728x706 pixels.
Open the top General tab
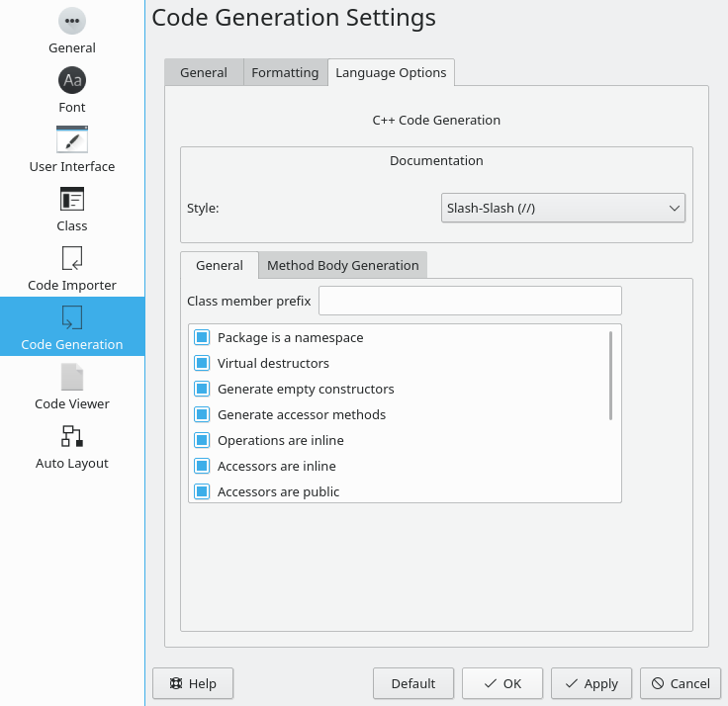tap(204, 72)
